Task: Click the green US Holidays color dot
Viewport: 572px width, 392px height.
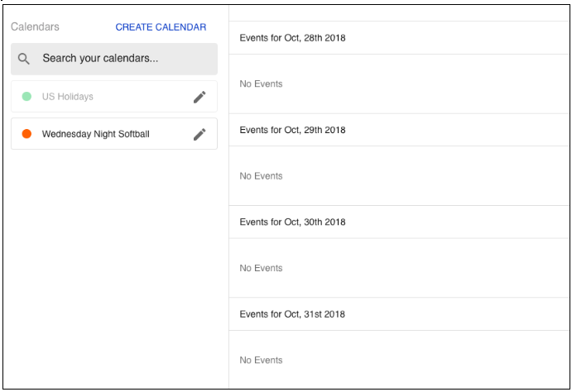Action: [x=26, y=97]
